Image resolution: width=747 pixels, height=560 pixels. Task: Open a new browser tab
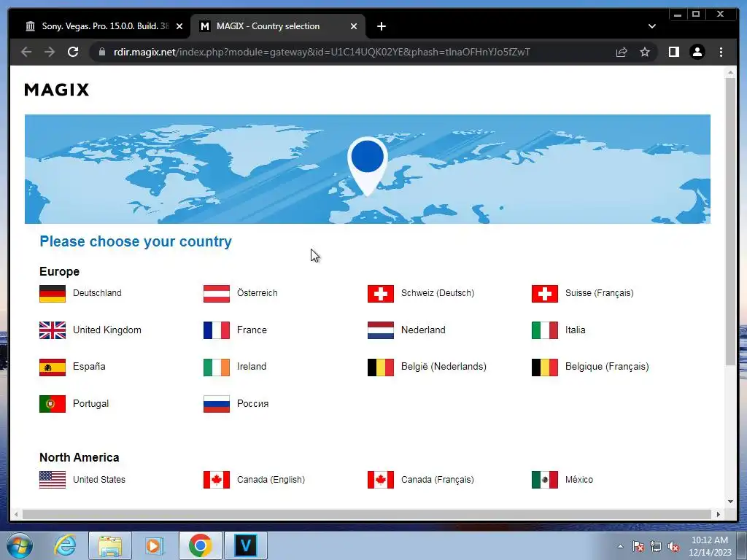(x=381, y=26)
